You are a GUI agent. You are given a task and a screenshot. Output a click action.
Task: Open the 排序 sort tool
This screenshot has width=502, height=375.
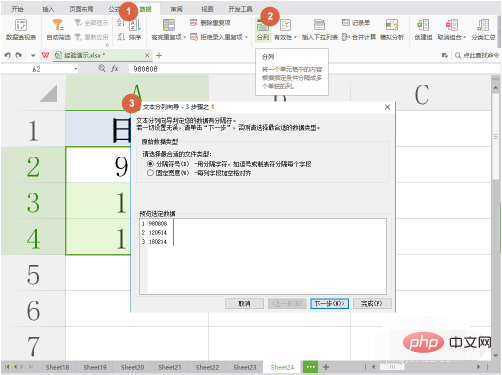point(135,30)
